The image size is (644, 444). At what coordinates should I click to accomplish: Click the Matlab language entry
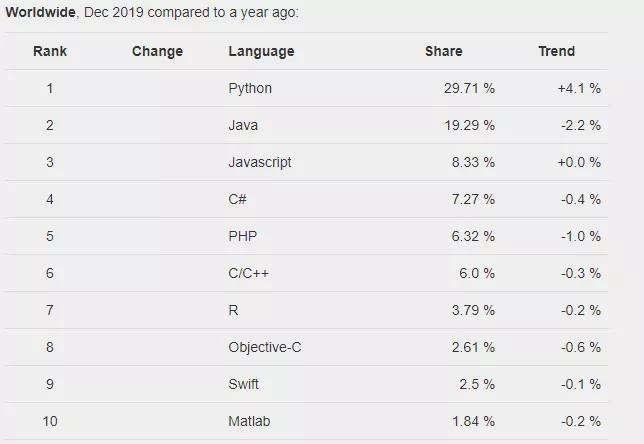click(249, 421)
